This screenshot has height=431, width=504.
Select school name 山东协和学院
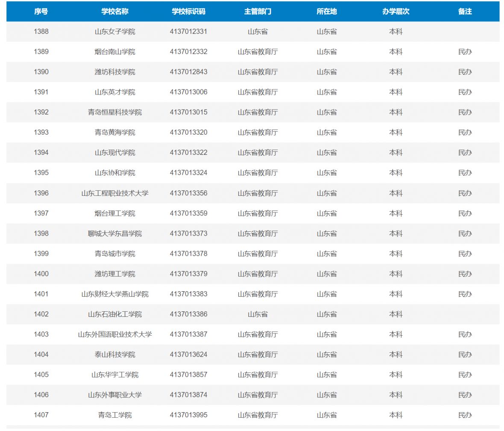(x=115, y=173)
